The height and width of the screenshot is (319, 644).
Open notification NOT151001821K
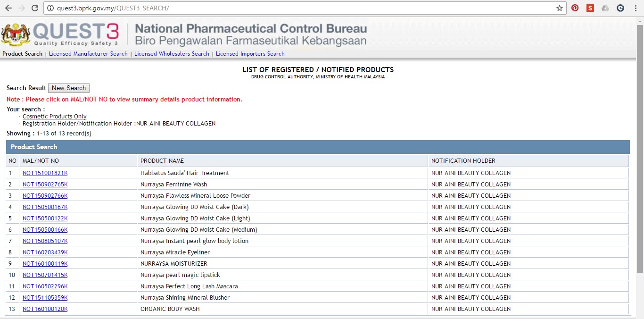tap(45, 173)
